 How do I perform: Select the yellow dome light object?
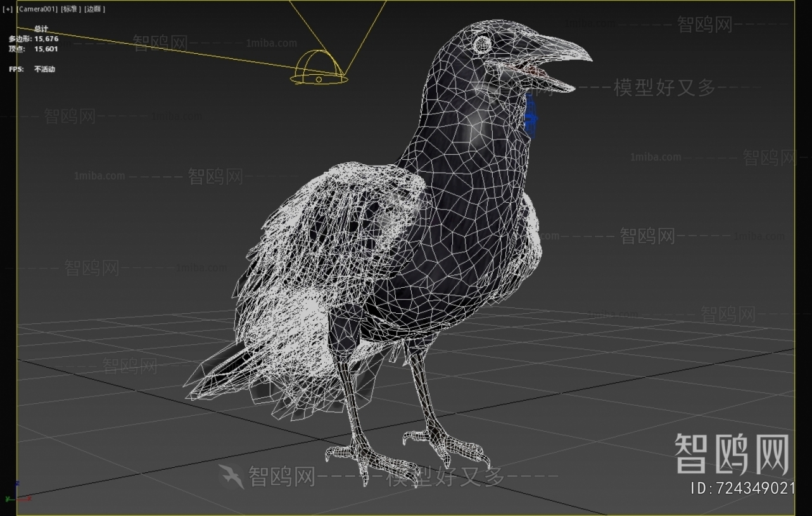(319, 68)
